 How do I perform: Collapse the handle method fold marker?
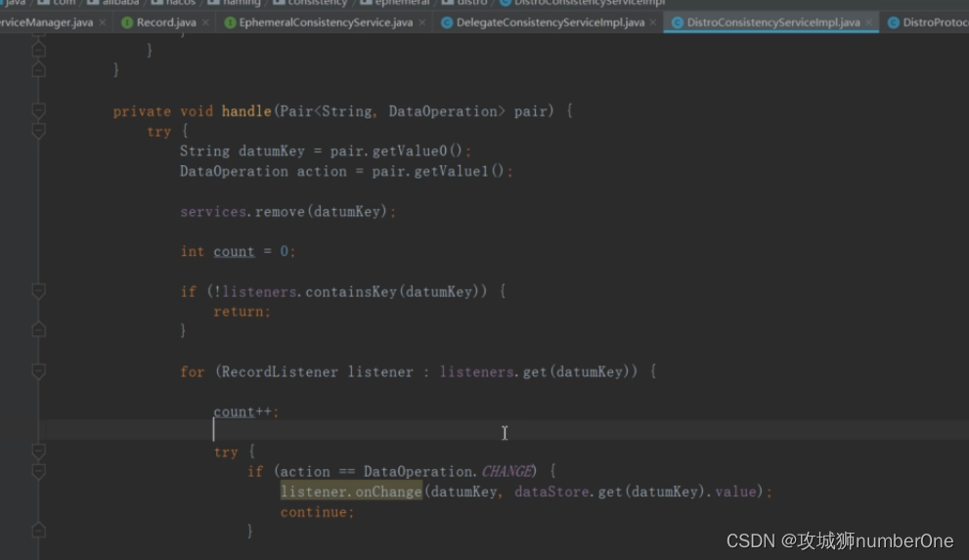point(38,111)
